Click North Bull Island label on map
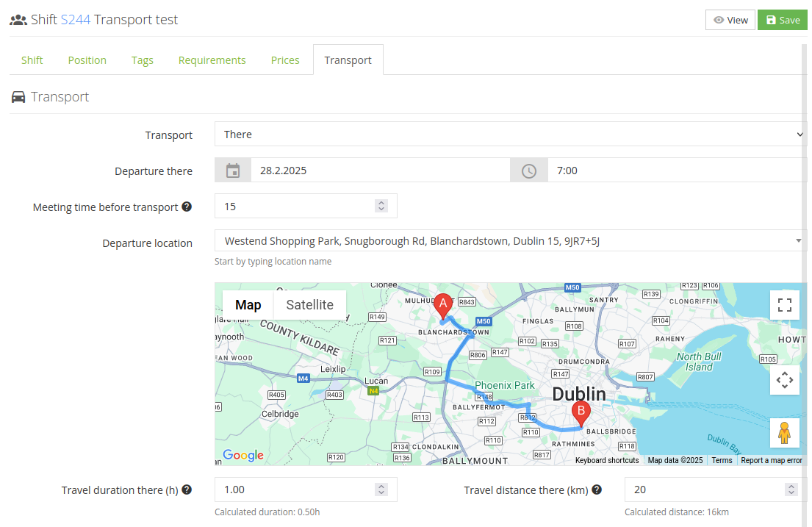 tap(699, 362)
